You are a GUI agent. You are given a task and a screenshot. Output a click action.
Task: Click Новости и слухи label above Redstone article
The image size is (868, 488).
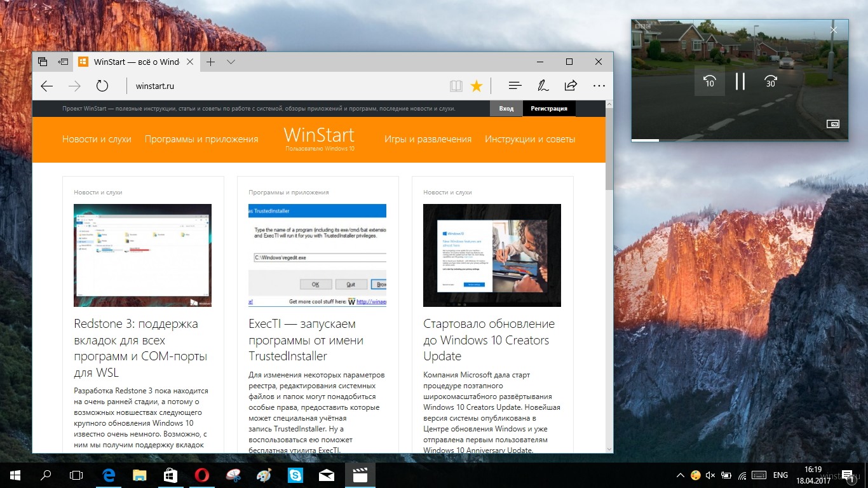tap(98, 192)
